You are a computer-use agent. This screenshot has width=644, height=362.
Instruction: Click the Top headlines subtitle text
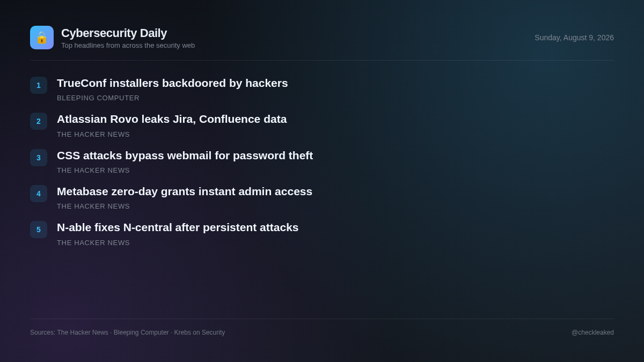point(128,46)
